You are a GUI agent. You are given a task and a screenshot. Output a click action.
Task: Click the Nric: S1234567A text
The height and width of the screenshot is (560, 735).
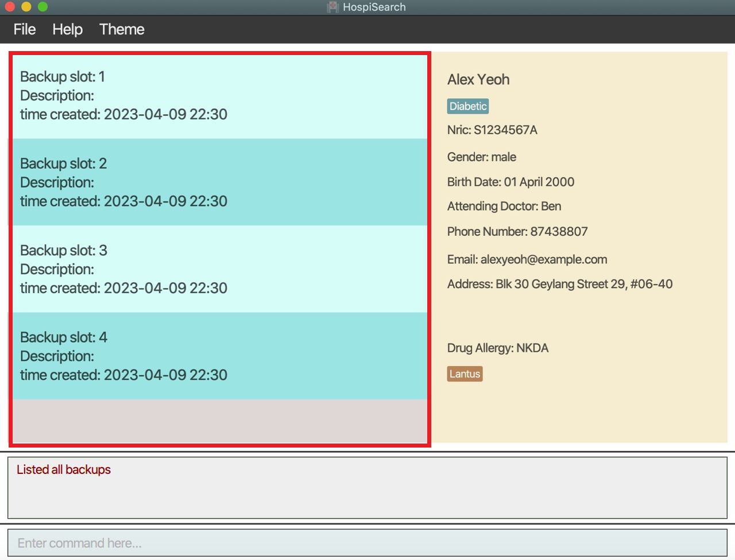point(492,130)
